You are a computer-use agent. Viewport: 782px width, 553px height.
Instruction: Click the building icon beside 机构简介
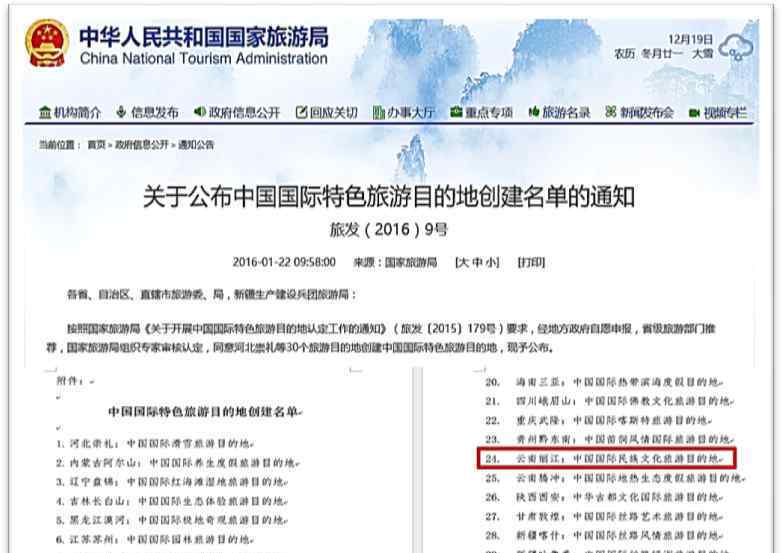[45, 113]
